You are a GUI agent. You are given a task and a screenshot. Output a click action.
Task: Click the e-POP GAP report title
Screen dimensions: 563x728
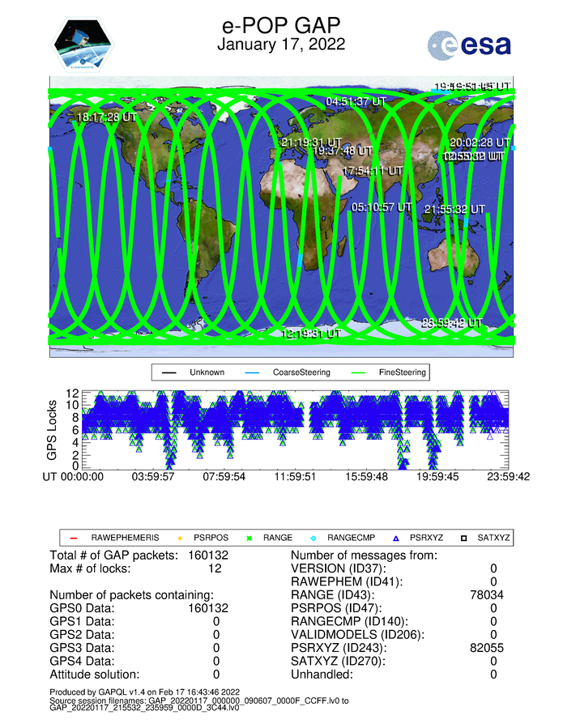[281, 24]
